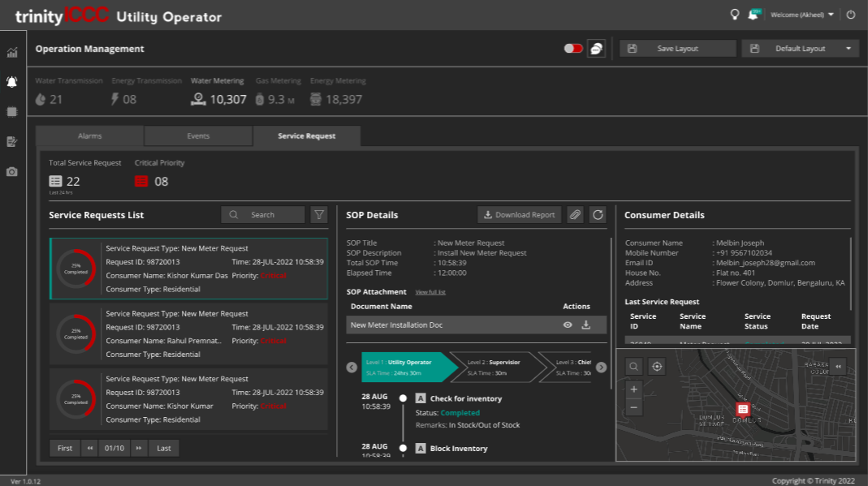Screen dimensions: 868x486
Task: Click red location marker on map
Action: (743, 410)
